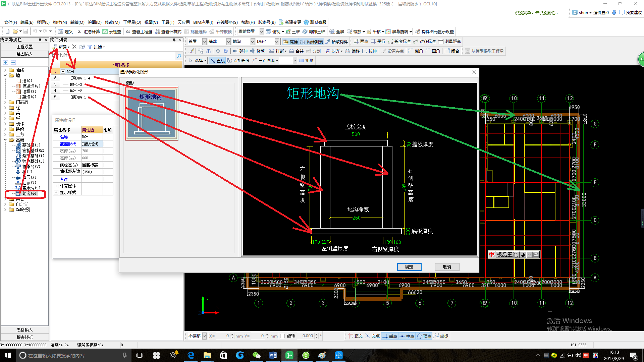Open the 首层 floor dropdown
The image size is (644, 362).
(204, 42)
